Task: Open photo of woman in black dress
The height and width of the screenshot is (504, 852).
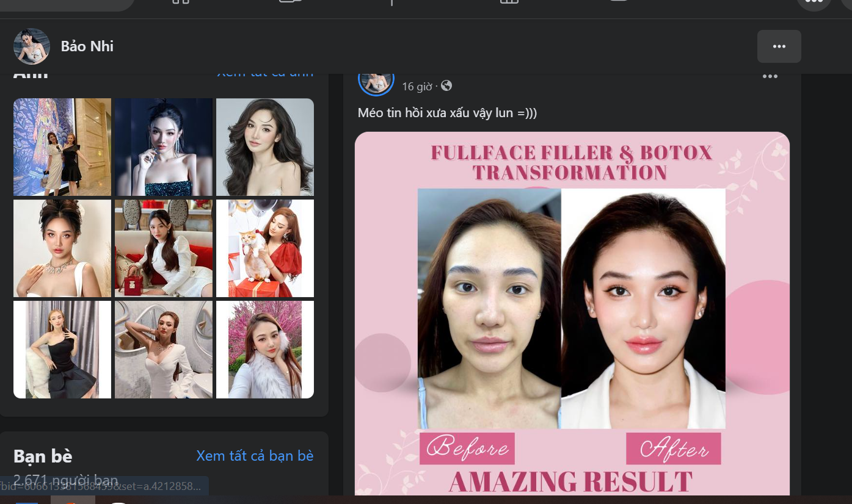Action: [x=62, y=350]
